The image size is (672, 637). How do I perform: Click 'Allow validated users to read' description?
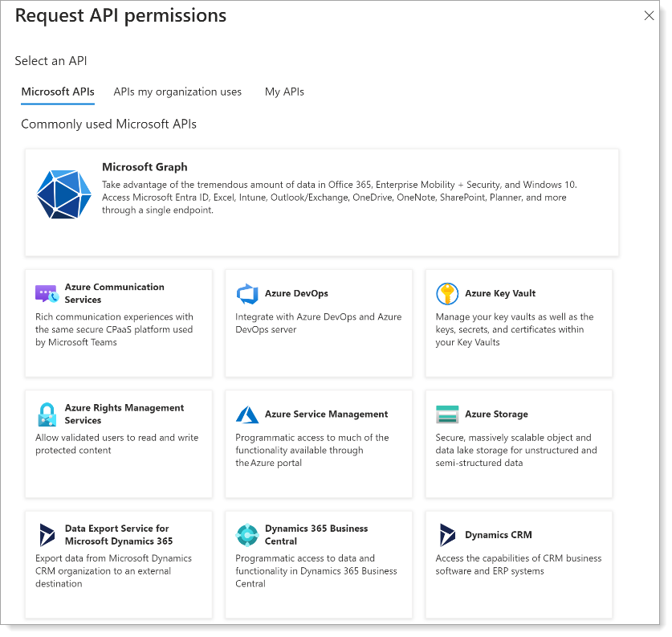click(x=116, y=443)
